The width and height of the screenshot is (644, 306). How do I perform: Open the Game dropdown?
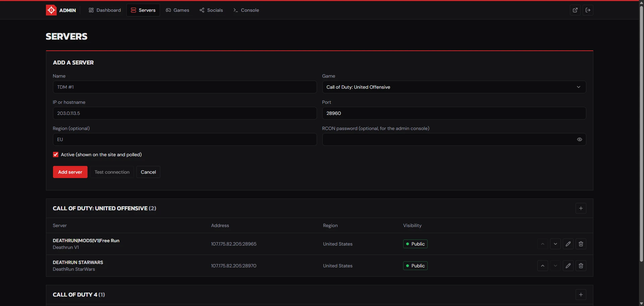(x=454, y=87)
